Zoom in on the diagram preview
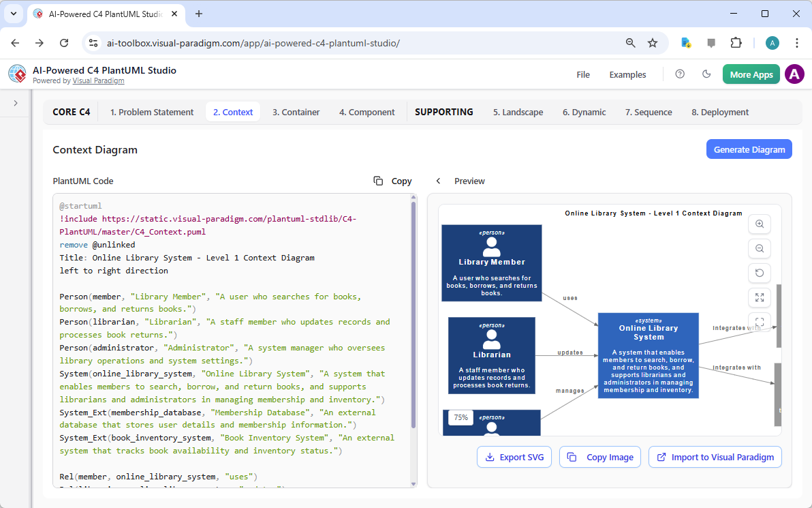Viewport: 812px width, 508px height. (x=759, y=224)
